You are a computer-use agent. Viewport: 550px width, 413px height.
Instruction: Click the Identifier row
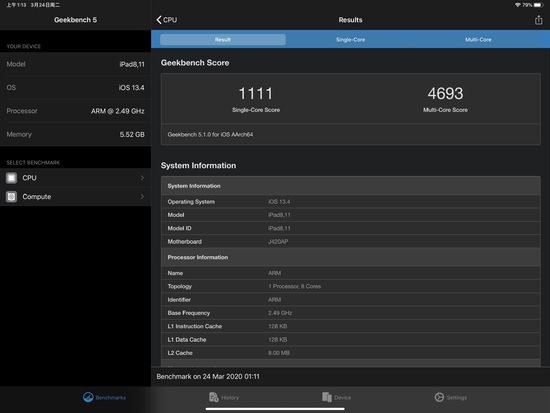tap(350, 300)
